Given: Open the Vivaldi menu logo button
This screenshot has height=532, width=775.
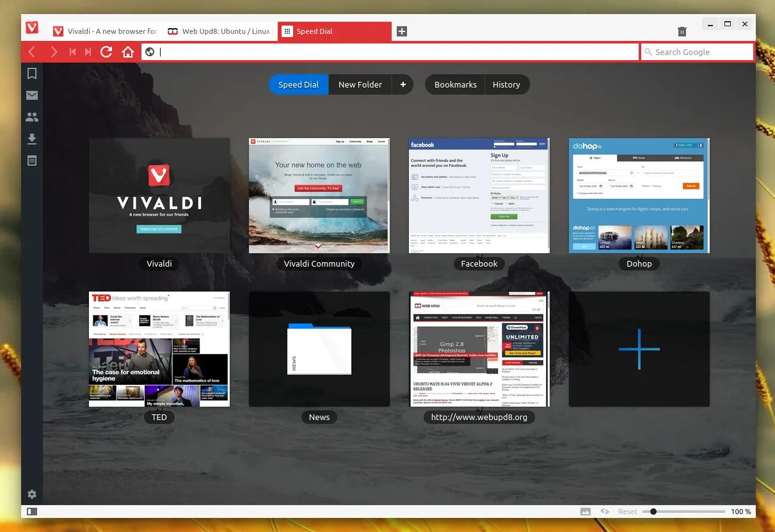Looking at the screenshot, I should point(31,27).
